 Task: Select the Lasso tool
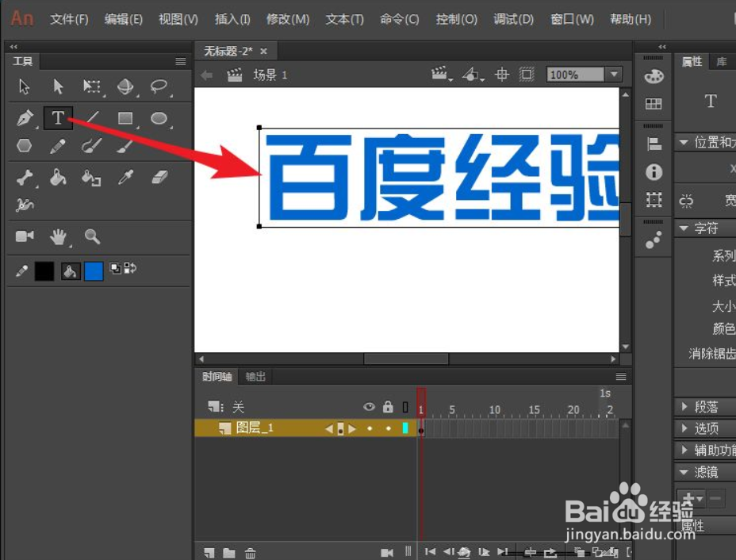pyautogui.click(x=159, y=86)
